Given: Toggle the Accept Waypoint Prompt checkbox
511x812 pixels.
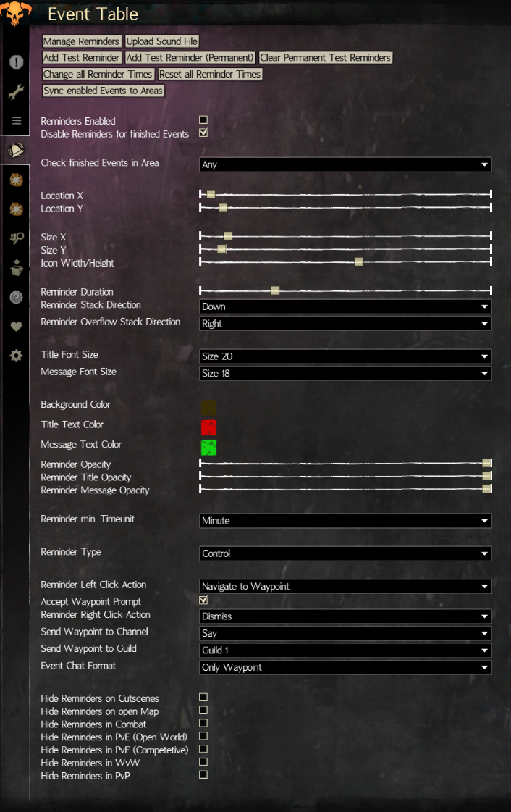Looking at the screenshot, I should coord(203,600).
